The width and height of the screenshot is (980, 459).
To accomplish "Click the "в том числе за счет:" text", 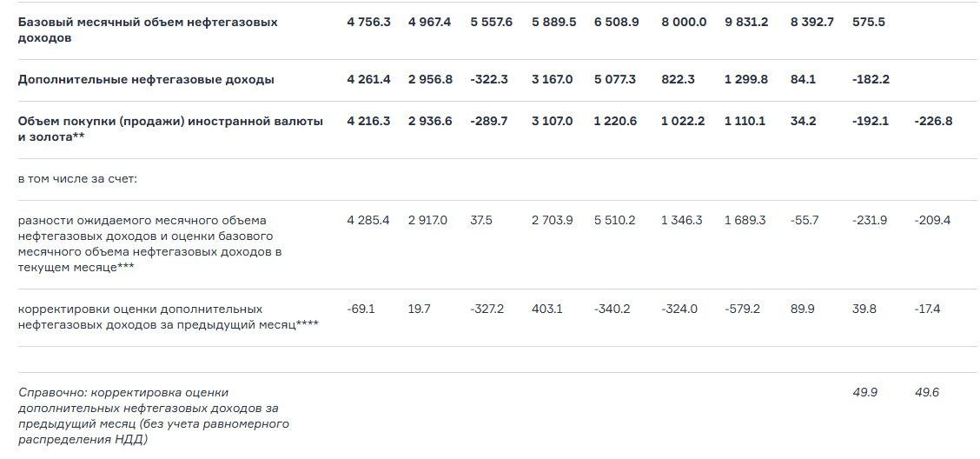I will [77, 178].
